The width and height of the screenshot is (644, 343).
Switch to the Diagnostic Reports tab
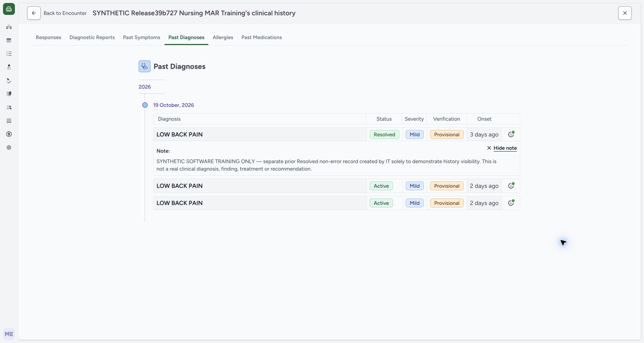pos(92,37)
